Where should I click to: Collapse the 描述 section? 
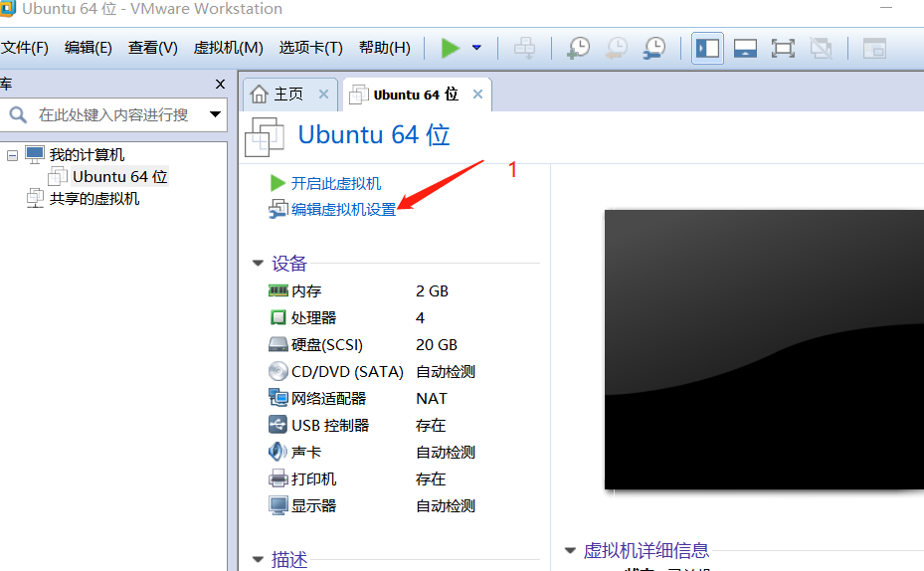click(258, 559)
